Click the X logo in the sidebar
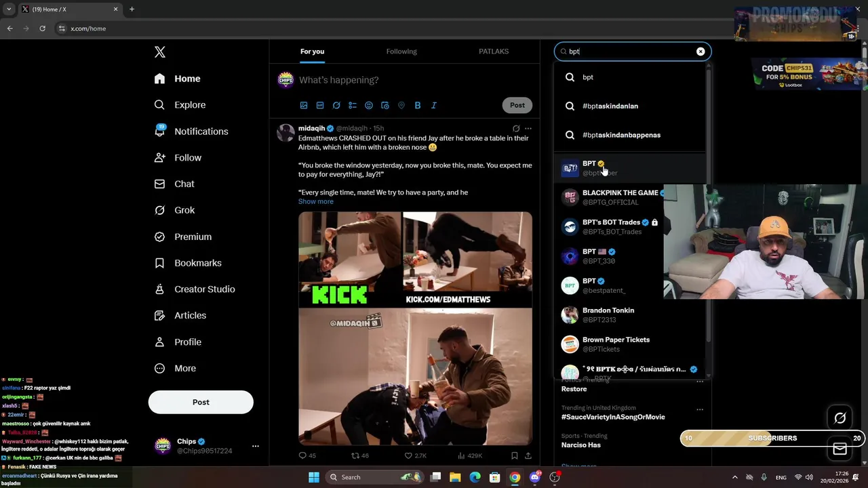Image resolution: width=868 pixels, height=488 pixels. [159, 52]
